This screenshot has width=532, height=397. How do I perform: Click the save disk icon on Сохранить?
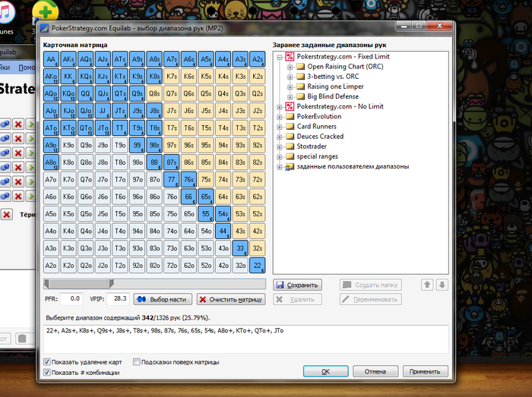[x=280, y=285]
